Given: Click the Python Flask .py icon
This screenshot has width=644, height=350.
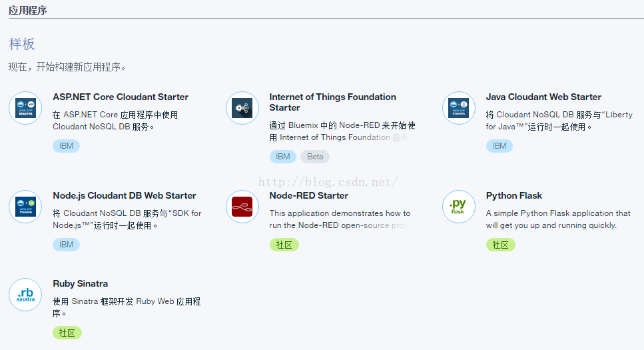Looking at the screenshot, I should [x=459, y=207].
